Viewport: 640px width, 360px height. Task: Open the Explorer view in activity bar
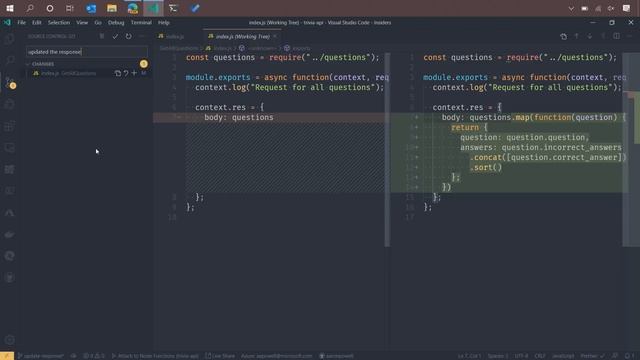point(9,39)
